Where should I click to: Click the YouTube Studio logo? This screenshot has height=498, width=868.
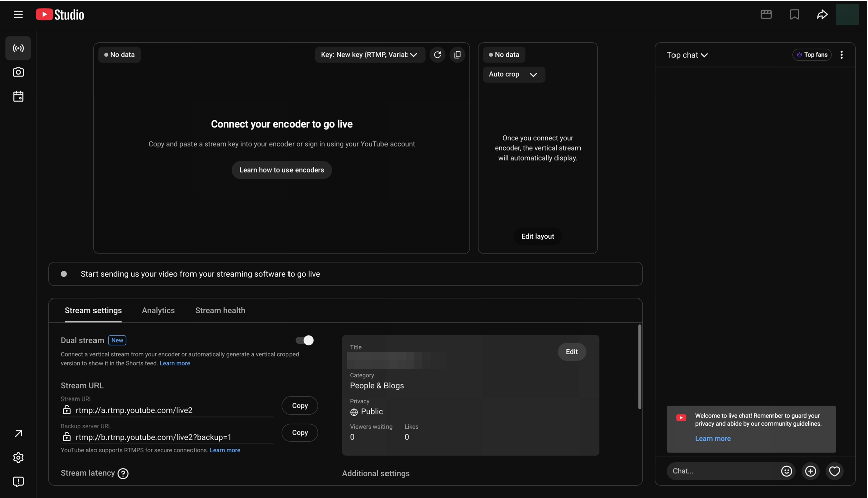pyautogui.click(x=60, y=14)
